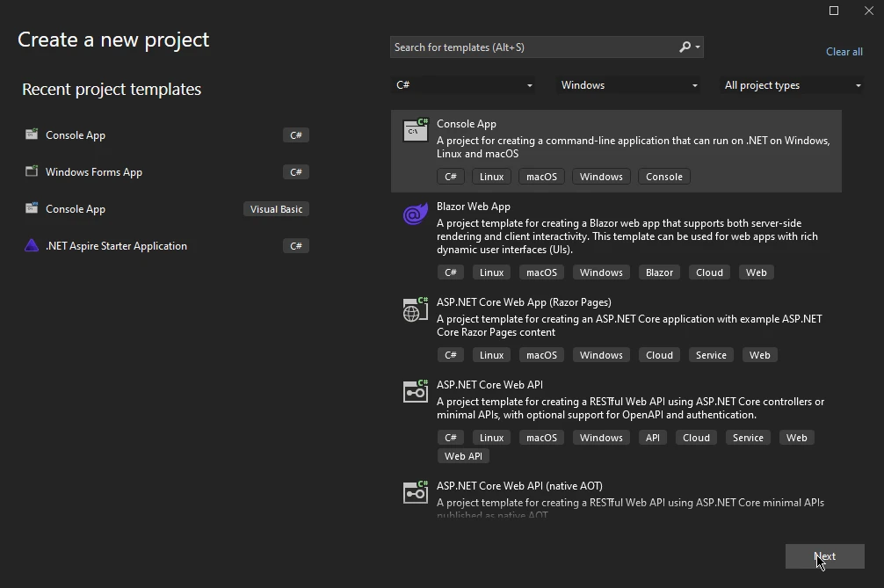Image resolution: width=884 pixels, height=588 pixels.
Task: Select the recent C# Console App template
Action: point(76,135)
